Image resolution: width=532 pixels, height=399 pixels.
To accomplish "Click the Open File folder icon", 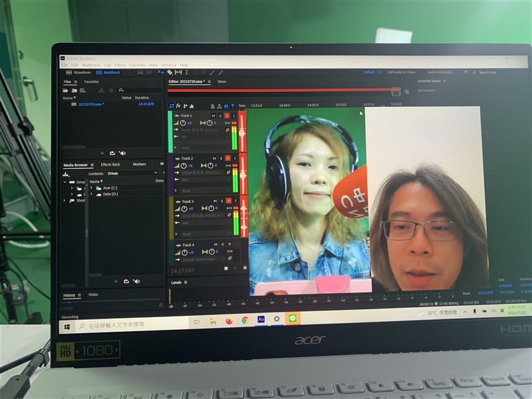I will [x=65, y=90].
